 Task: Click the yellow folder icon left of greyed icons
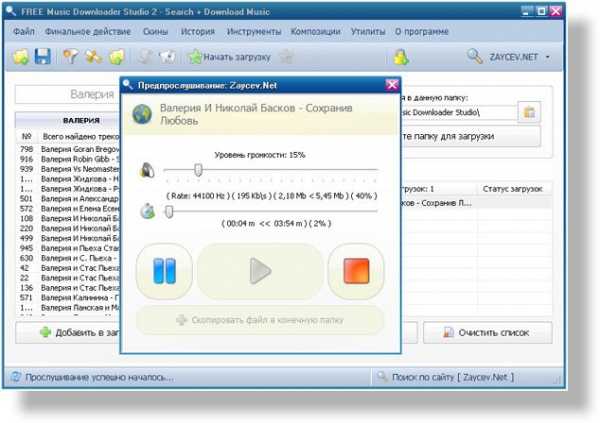tap(116, 57)
